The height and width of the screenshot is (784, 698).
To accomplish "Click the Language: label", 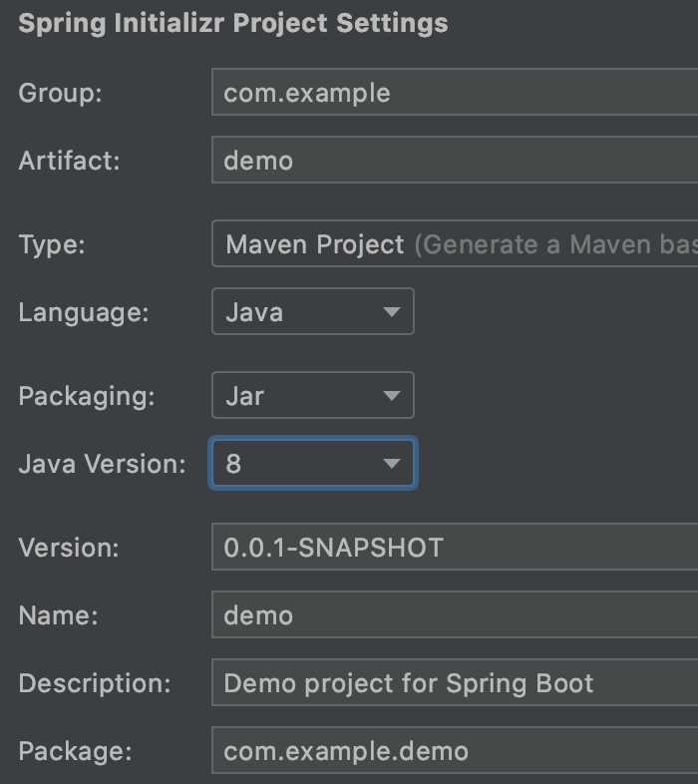I will pos(84,313).
